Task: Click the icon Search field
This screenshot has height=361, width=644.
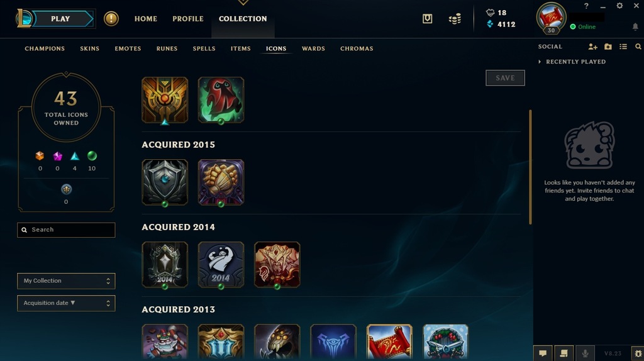Action: click(x=66, y=230)
